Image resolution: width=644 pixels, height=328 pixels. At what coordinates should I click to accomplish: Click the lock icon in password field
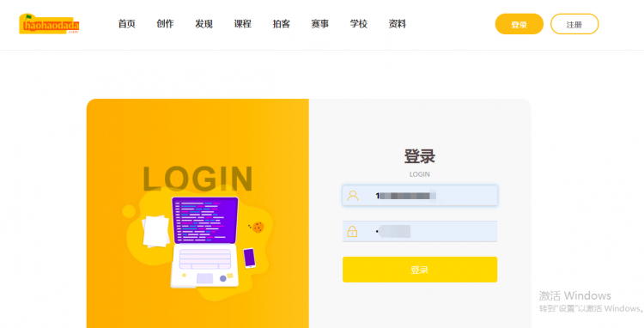coord(352,231)
